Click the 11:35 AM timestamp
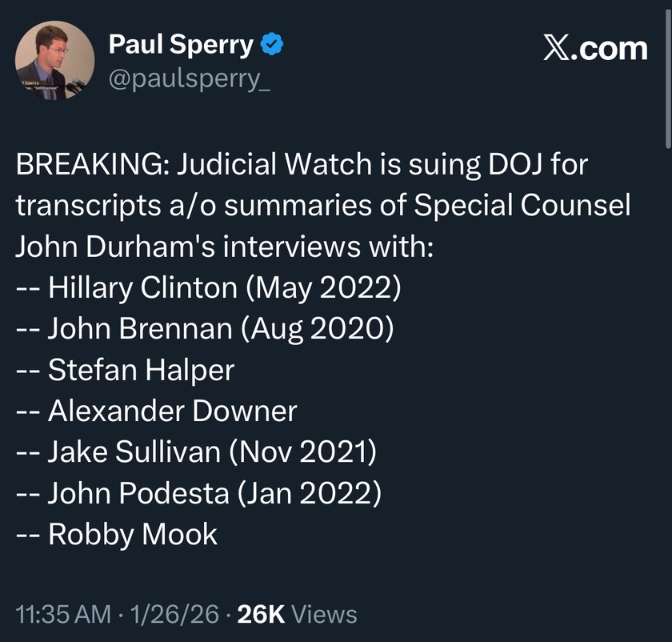672x642 pixels. coord(63,614)
